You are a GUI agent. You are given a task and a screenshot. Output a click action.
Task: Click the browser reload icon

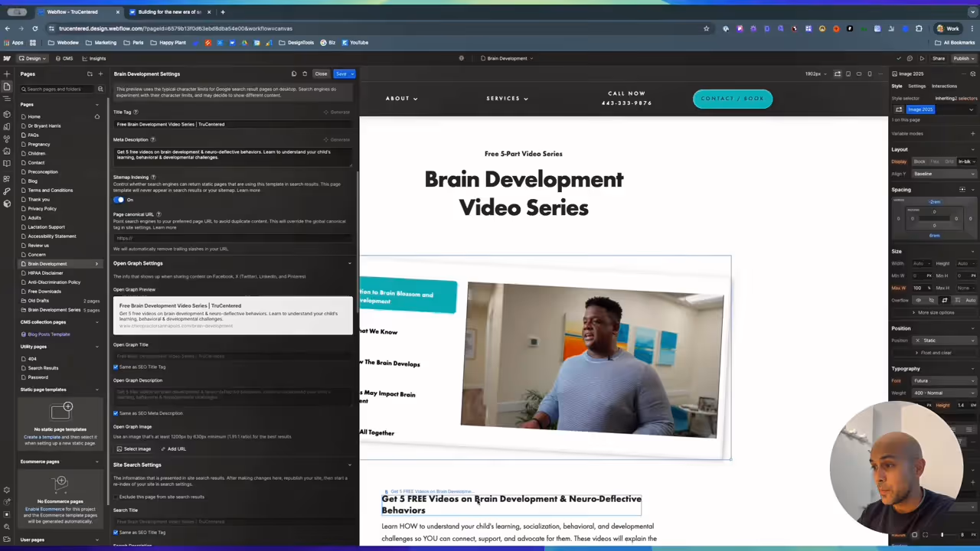(x=34, y=28)
